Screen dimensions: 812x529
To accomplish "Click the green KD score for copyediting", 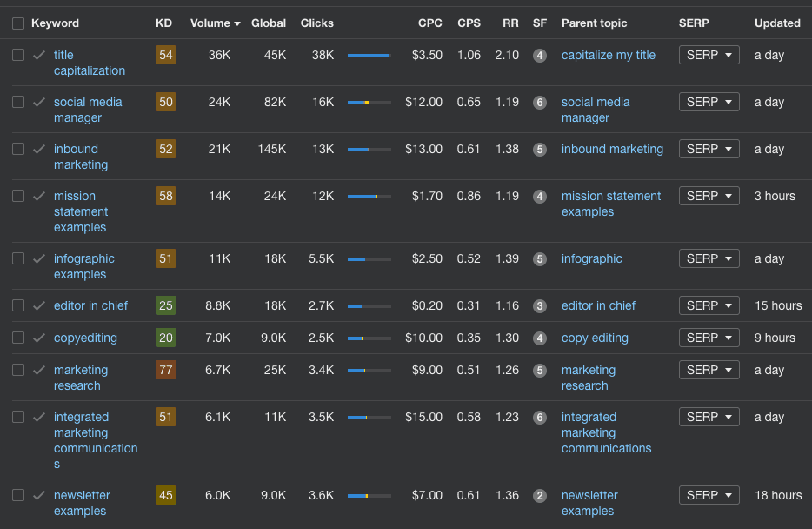I will point(165,338).
